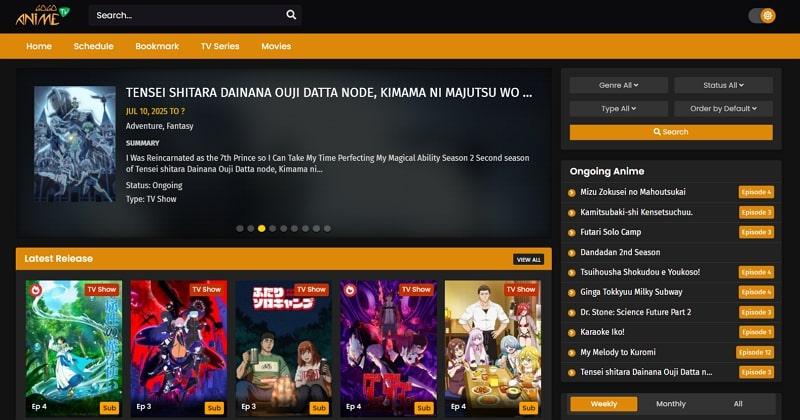Click the View All button
Image resolution: width=800 pixels, height=420 pixels.
click(529, 259)
